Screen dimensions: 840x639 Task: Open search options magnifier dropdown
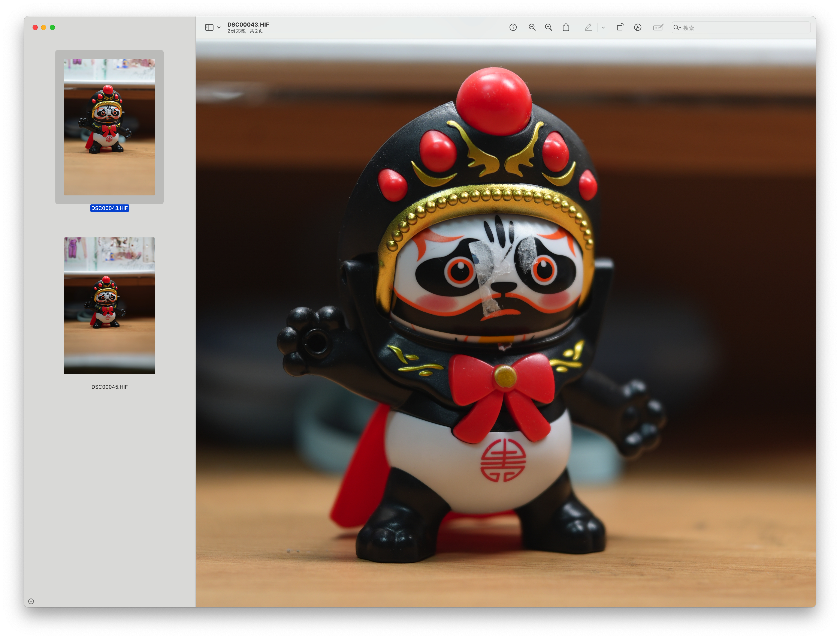coord(677,27)
